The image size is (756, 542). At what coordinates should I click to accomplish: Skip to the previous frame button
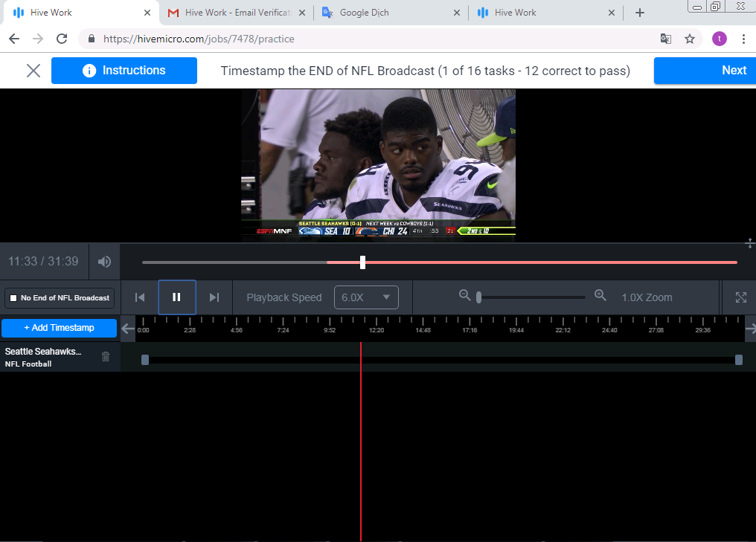point(140,297)
